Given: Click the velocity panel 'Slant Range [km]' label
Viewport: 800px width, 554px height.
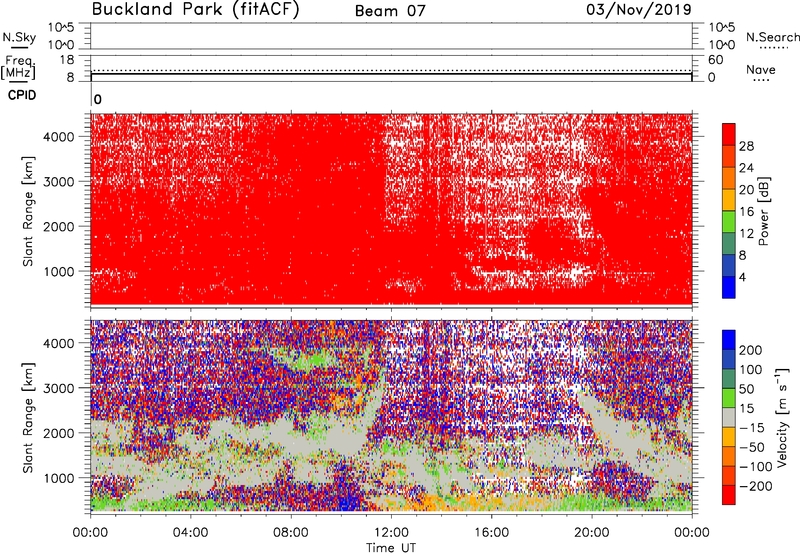Looking at the screenshot, I should [x=28, y=417].
